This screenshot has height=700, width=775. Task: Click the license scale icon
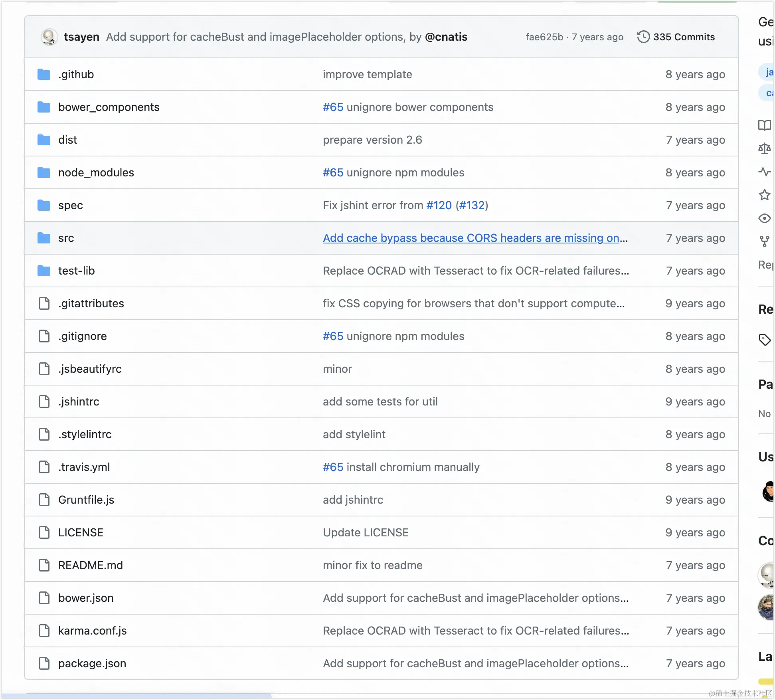point(764,148)
